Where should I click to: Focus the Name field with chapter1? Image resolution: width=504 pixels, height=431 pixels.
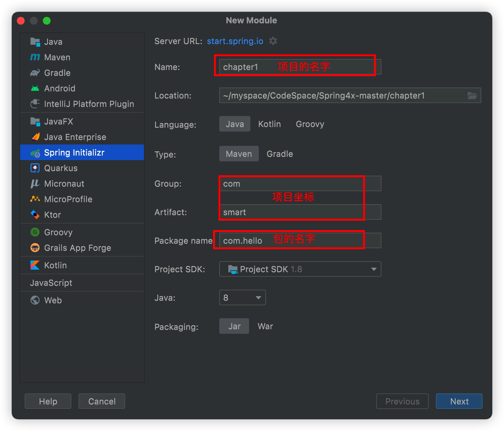click(x=300, y=67)
